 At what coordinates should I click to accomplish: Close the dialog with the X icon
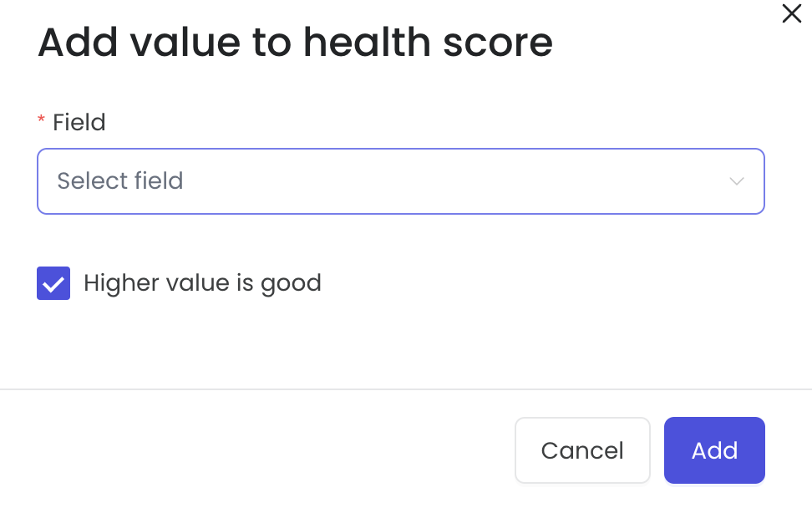click(x=791, y=13)
